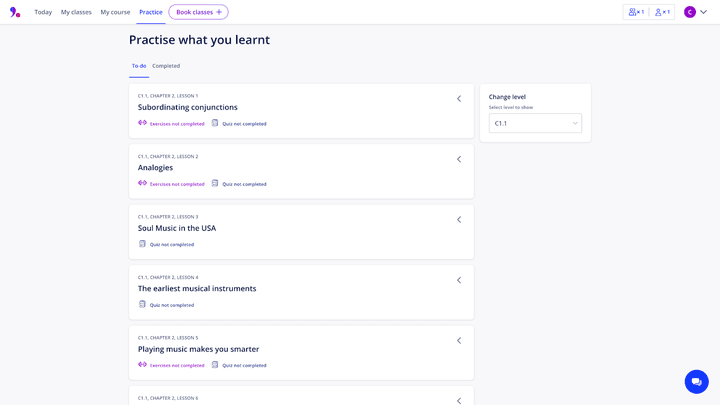Click exercises icon for Subordinating conjunctions
720x405 pixels.
pyautogui.click(x=142, y=123)
